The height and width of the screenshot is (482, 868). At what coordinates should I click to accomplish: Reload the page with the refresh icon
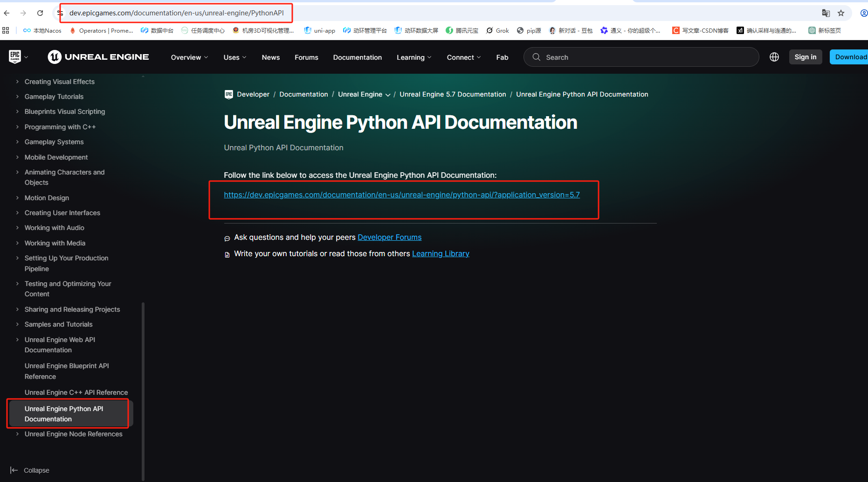[x=40, y=13]
